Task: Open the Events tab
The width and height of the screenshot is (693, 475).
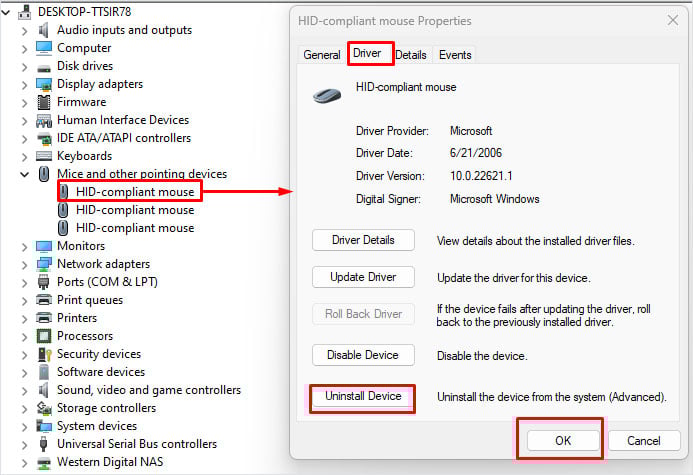Action: coord(455,55)
